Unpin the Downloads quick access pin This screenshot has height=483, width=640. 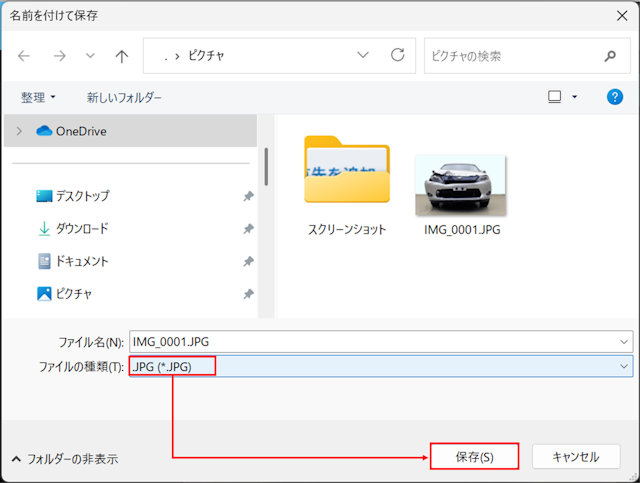[248, 229]
